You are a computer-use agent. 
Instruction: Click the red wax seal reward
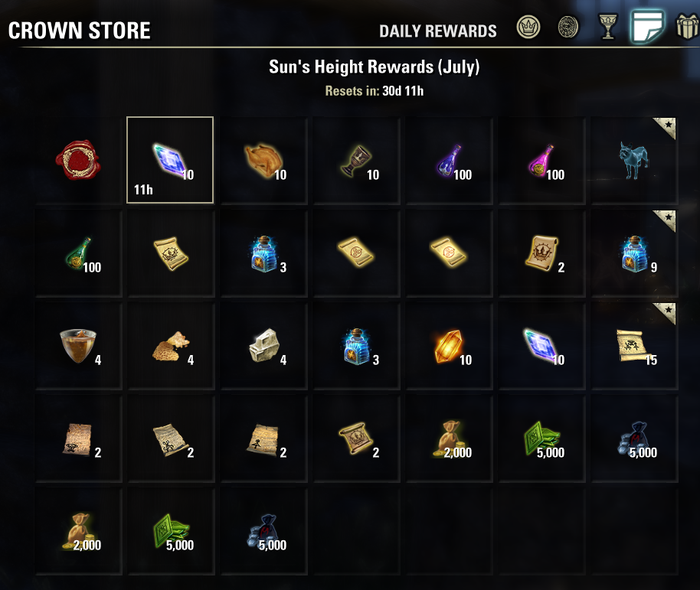coord(78,160)
